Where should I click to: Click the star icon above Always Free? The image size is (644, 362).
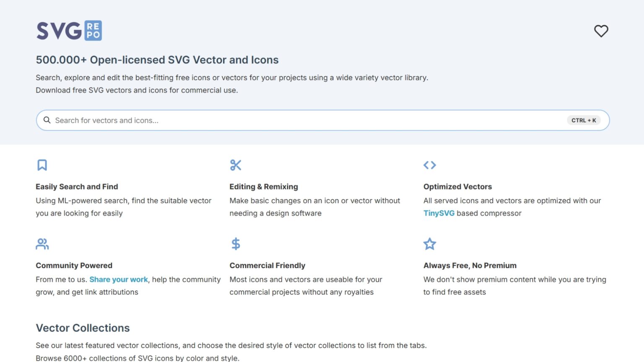pyautogui.click(x=430, y=244)
